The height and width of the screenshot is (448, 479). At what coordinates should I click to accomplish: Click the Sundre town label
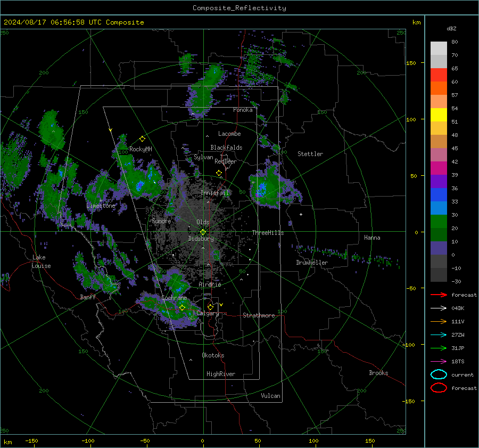[x=161, y=221]
